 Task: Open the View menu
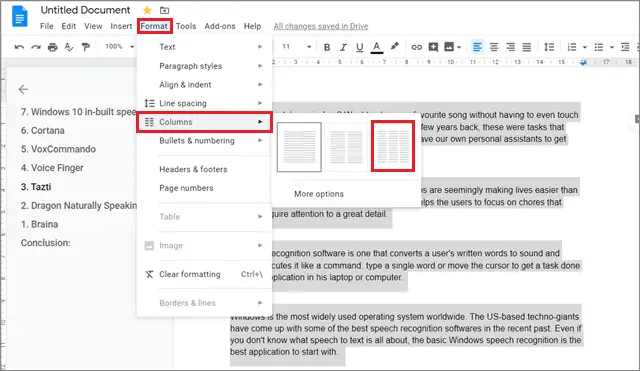click(x=93, y=26)
